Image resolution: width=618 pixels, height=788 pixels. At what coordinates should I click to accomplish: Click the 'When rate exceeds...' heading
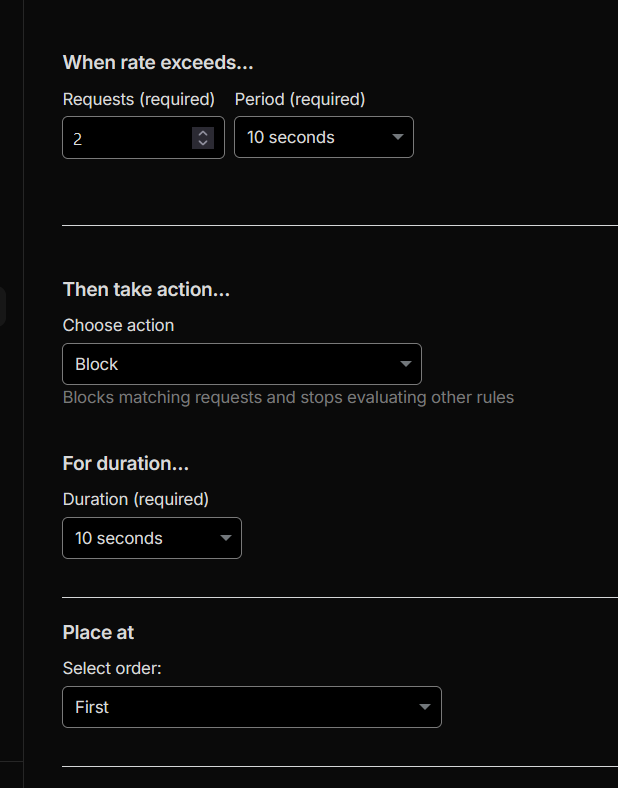point(158,62)
